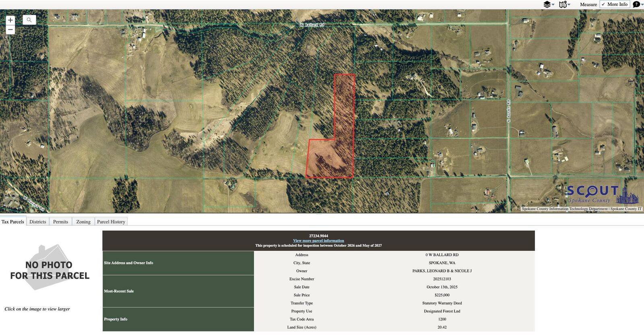Click Designated Forest Lnd property use

click(442, 311)
